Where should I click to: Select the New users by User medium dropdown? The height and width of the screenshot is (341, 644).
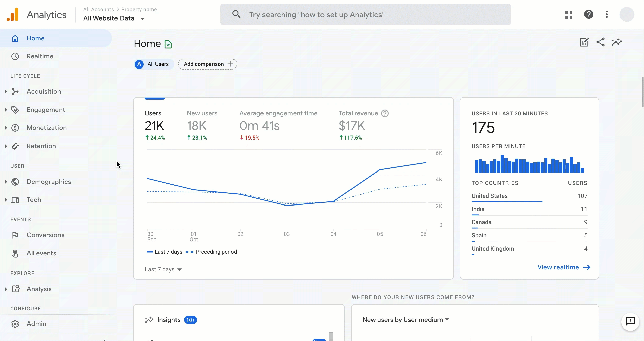click(405, 319)
